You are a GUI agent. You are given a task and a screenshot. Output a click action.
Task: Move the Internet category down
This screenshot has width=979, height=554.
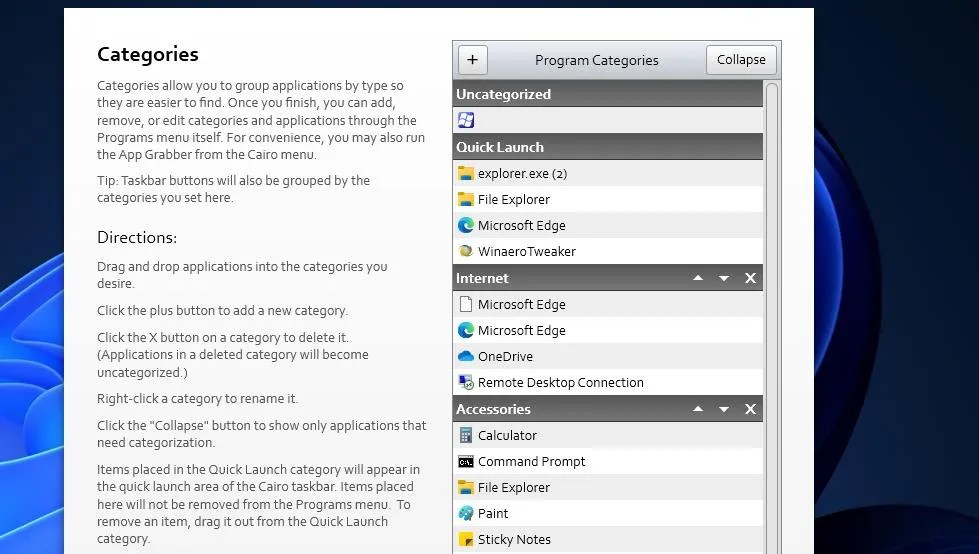coord(724,278)
